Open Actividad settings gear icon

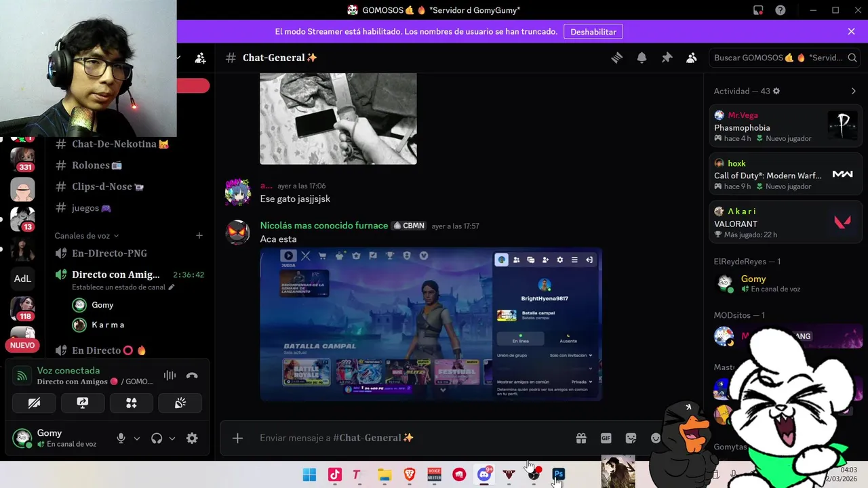pos(776,91)
